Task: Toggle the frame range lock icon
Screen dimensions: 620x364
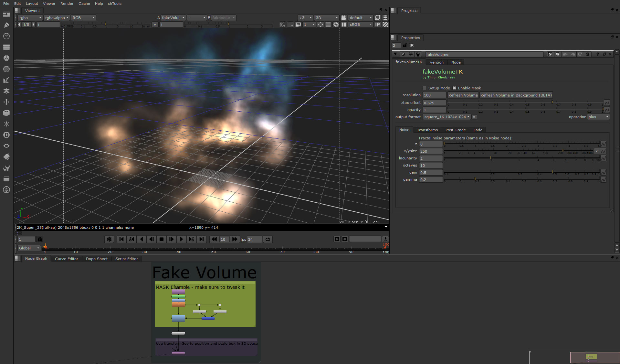Action: click(39, 239)
